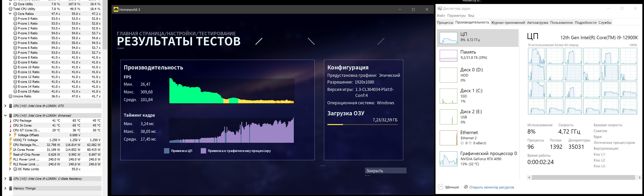
Task: Open the Автозагрузка tab
Action: tap(538, 23)
